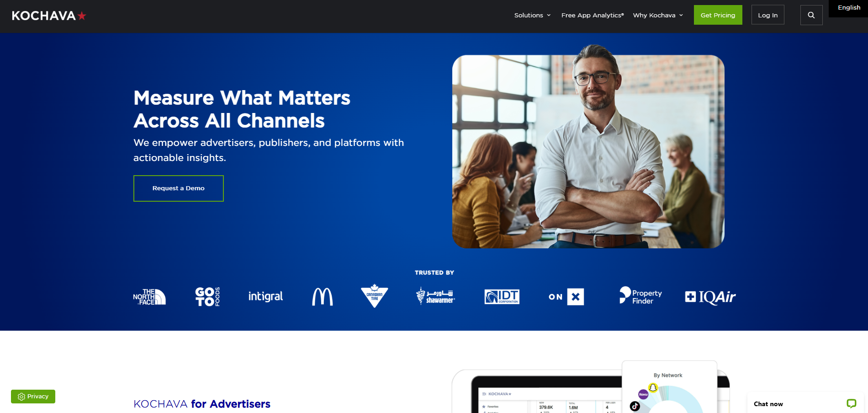Click the Property Finder logo
This screenshot has height=413, width=868.
tap(640, 295)
